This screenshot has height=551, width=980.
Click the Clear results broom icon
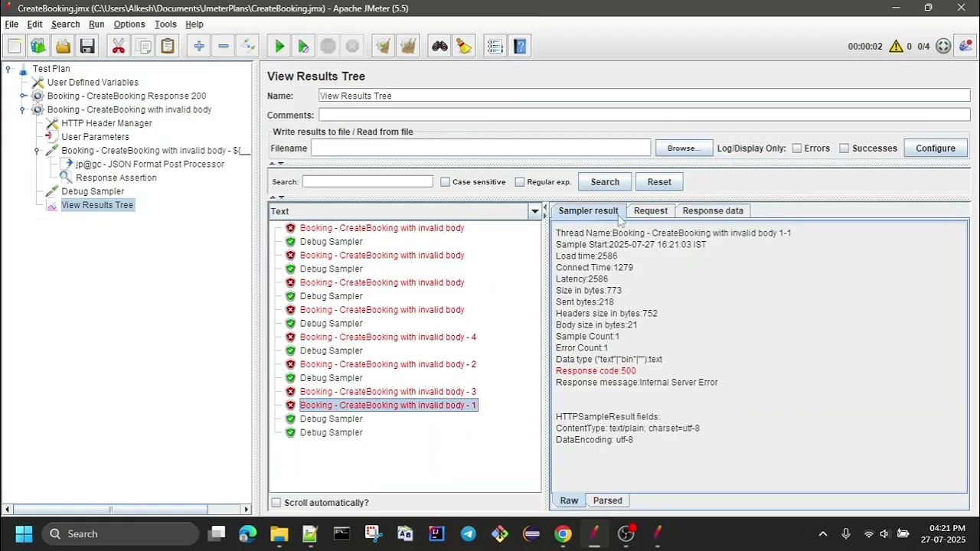[x=383, y=47]
